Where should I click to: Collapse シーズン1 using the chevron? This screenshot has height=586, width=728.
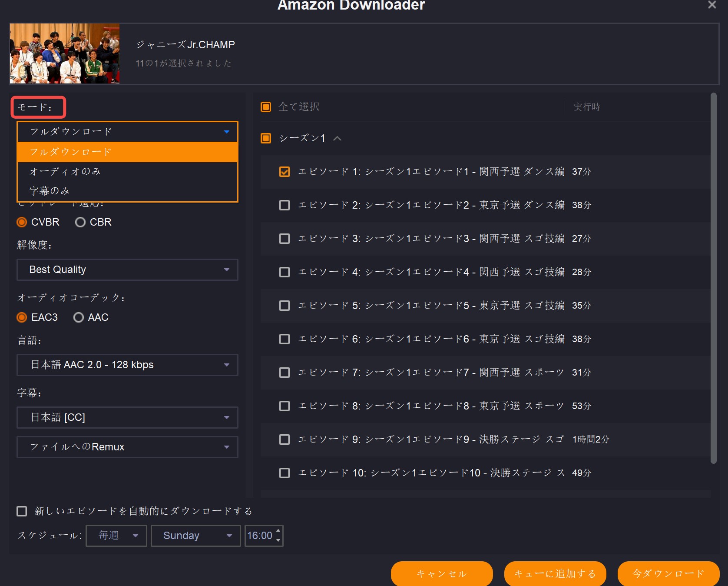click(337, 138)
